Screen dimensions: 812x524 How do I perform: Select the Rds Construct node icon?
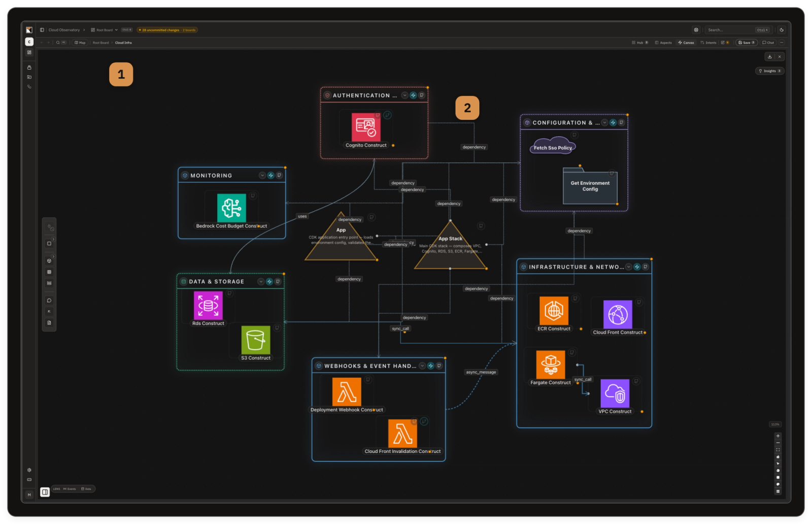pyautogui.click(x=208, y=306)
